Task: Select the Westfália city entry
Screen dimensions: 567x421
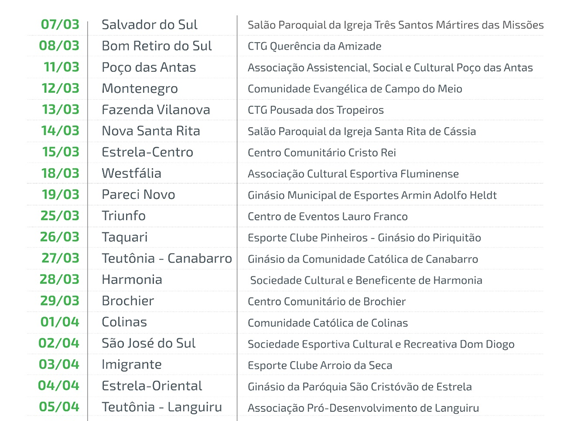Action: point(131,173)
